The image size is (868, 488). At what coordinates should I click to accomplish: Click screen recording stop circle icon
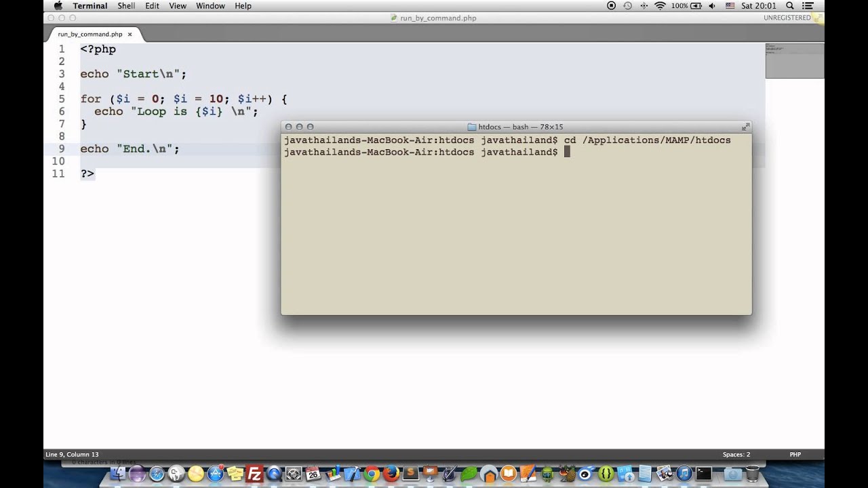[611, 5]
